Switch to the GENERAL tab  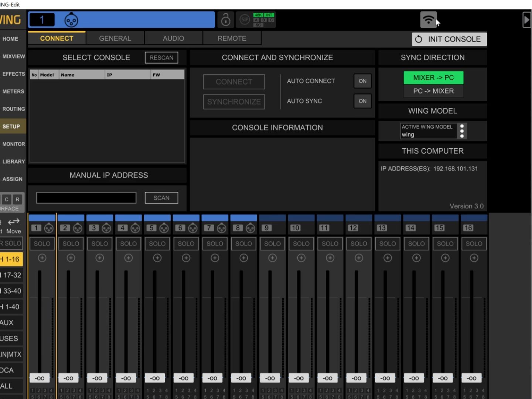[115, 38]
